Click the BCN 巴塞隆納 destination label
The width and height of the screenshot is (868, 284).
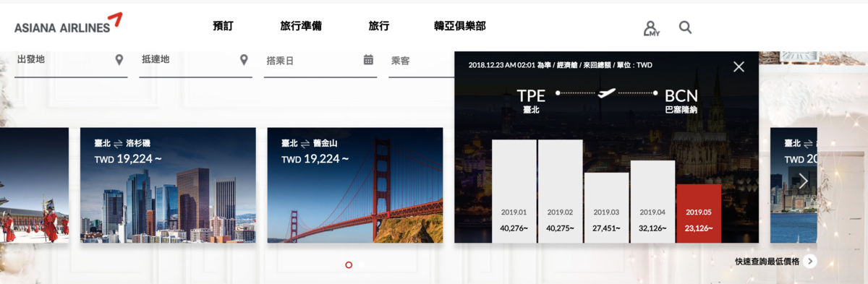click(681, 102)
